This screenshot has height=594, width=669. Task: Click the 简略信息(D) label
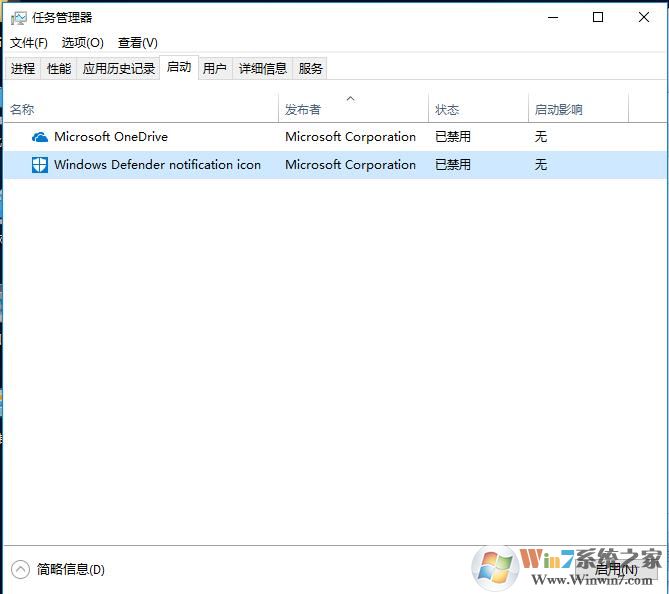(x=70, y=569)
